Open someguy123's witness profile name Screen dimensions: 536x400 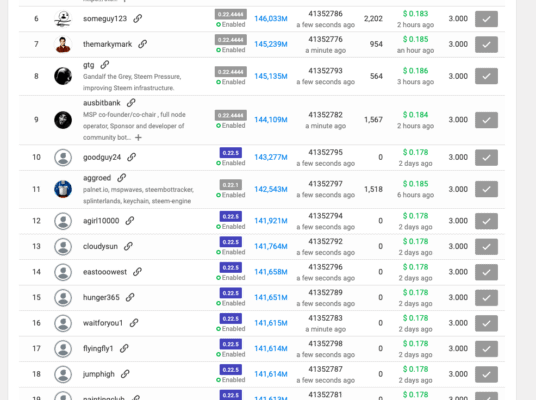105,18
